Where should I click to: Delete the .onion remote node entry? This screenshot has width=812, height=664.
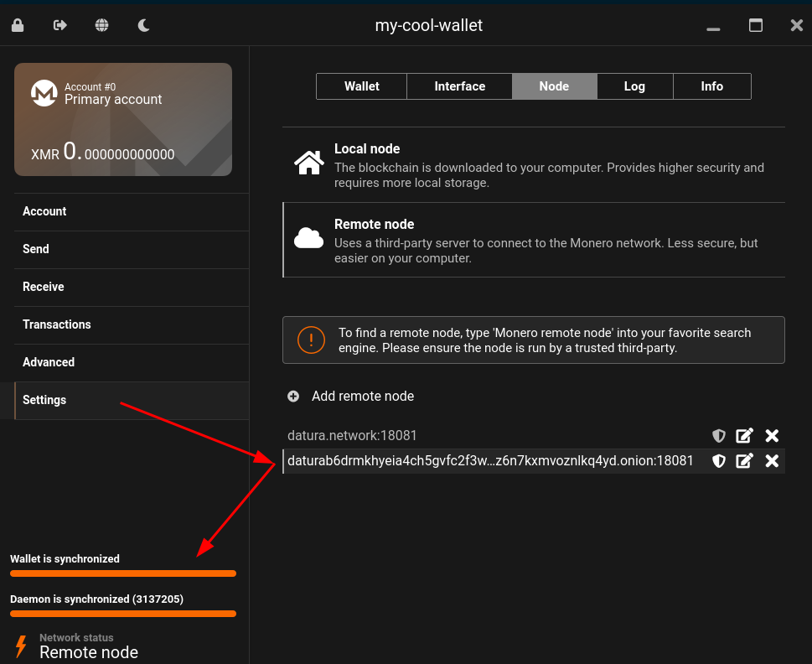click(x=772, y=461)
